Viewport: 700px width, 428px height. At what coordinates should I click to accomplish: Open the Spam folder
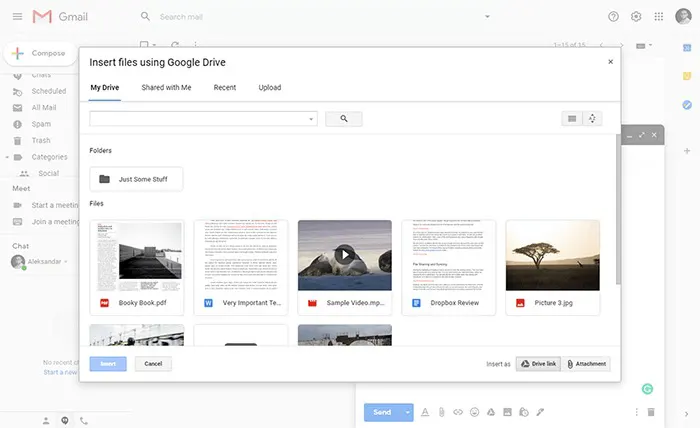pyautogui.click(x=39, y=124)
